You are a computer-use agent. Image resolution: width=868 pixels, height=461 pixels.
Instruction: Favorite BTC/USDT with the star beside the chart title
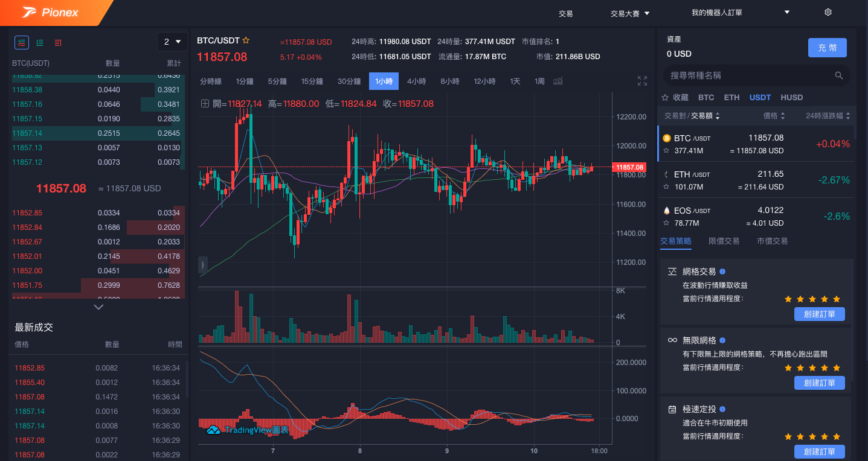246,40
